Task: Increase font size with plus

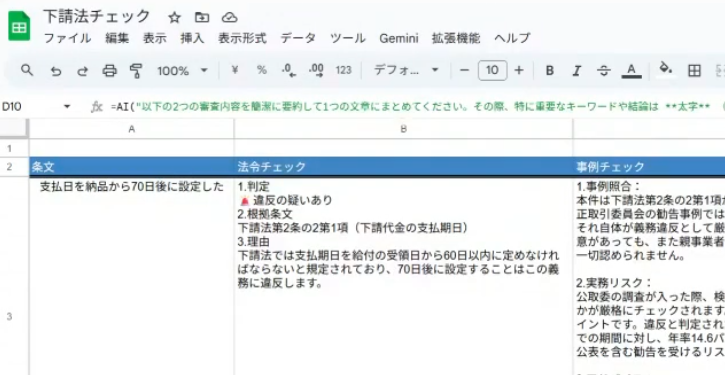Action: point(519,70)
